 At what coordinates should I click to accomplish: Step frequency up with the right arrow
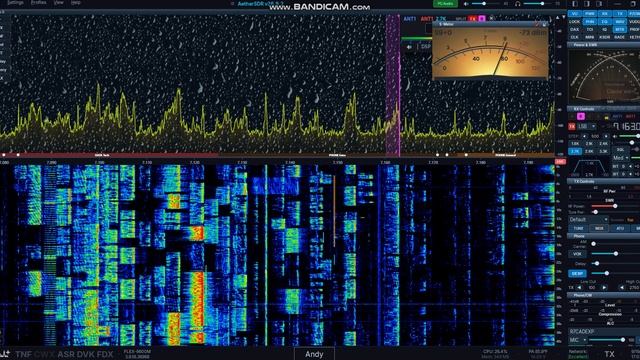pyautogui.click(x=606, y=136)
